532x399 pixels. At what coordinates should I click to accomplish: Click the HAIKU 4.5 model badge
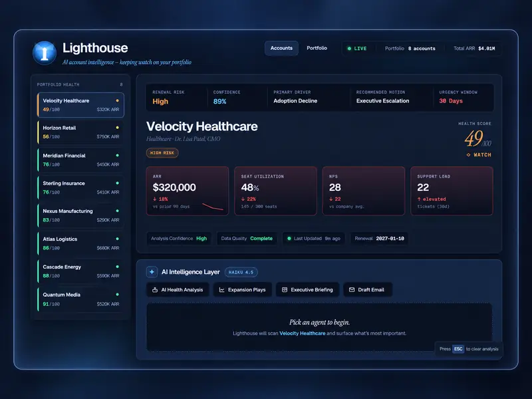coord(241,272)
